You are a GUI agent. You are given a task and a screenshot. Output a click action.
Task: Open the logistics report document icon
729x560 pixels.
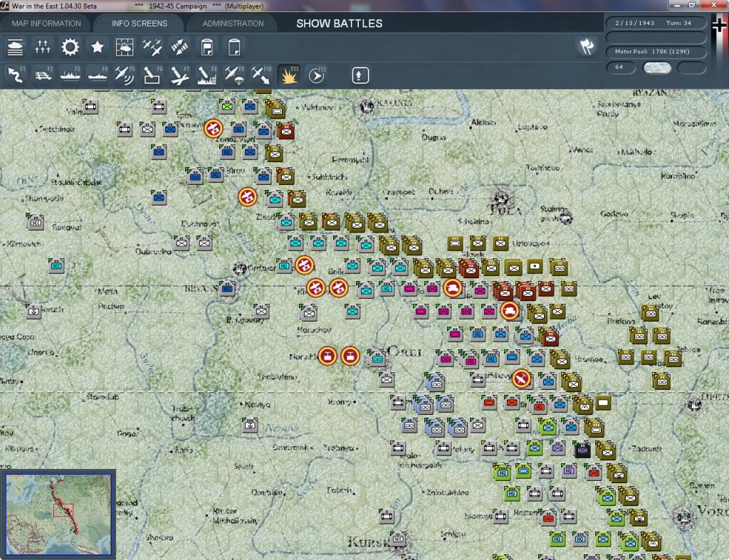tap(207, 48)
